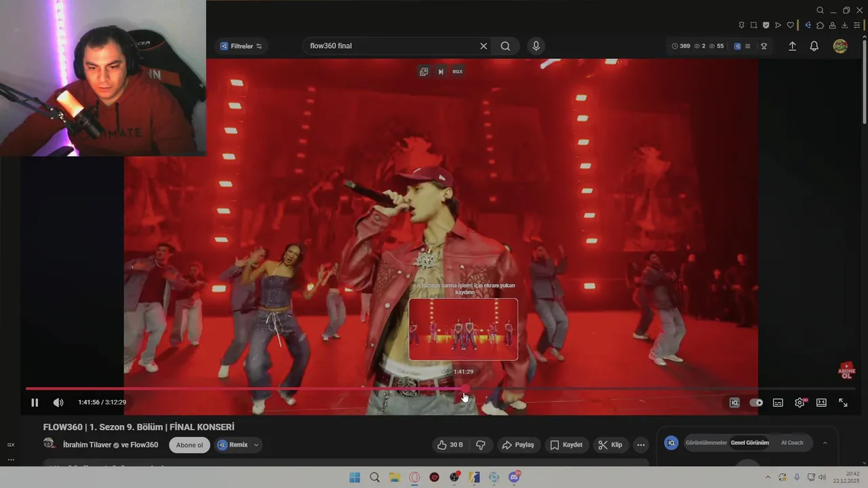Create a clip with Klip button
The image size is (868, 488).
610,445
